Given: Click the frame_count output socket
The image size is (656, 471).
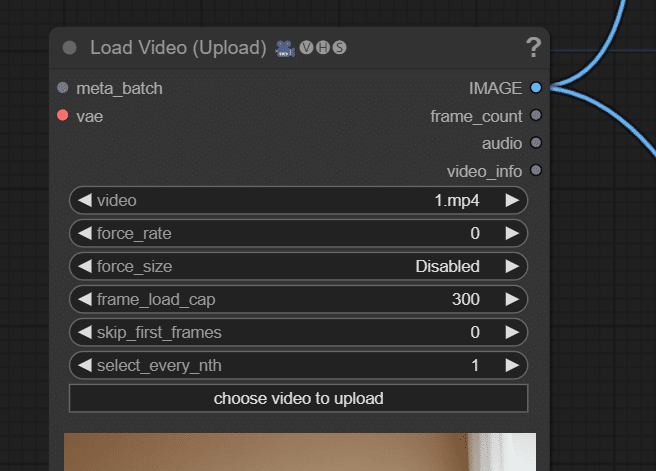Looking at the screenshot, I should pyautogui.click(x=536, y=115).
